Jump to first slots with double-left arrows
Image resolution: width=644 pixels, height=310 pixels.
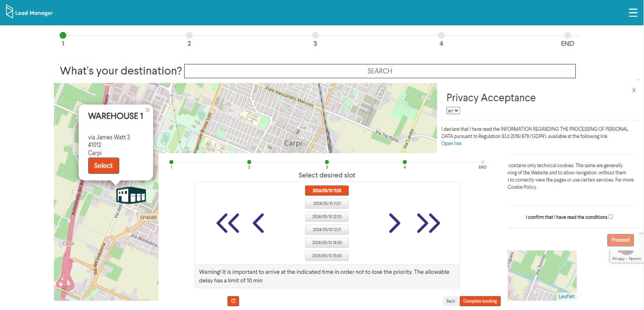pos(228,223)
